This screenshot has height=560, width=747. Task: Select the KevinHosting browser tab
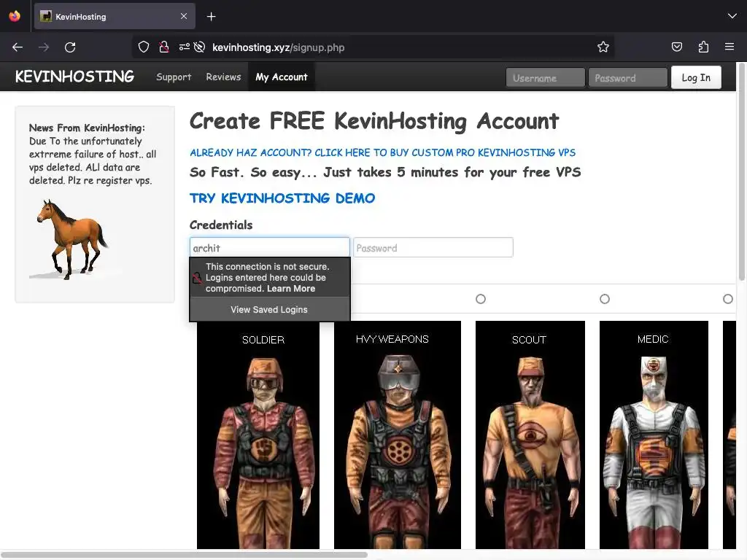[115, 16]
